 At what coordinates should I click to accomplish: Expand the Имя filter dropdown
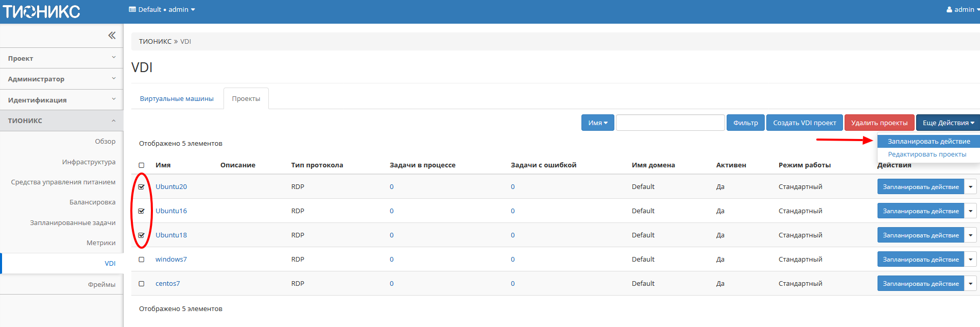click(x=597, y=123)
